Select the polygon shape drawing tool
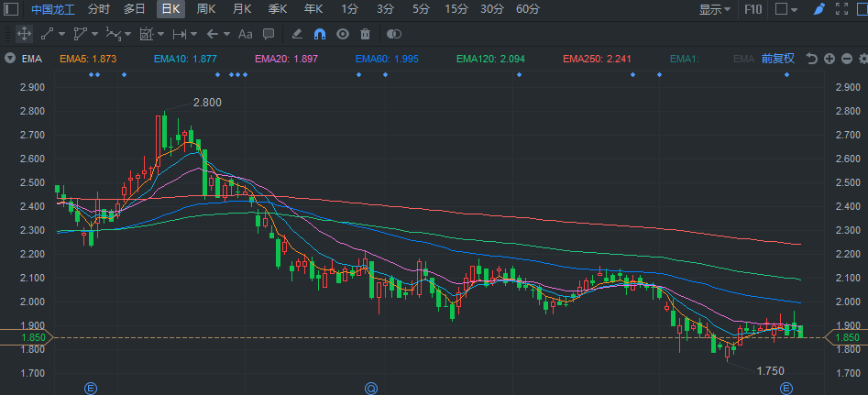 click(x=81, y=34)
